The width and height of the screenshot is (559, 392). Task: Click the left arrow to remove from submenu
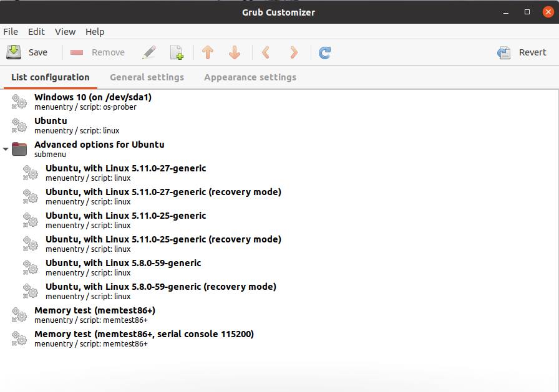(266, 52)
